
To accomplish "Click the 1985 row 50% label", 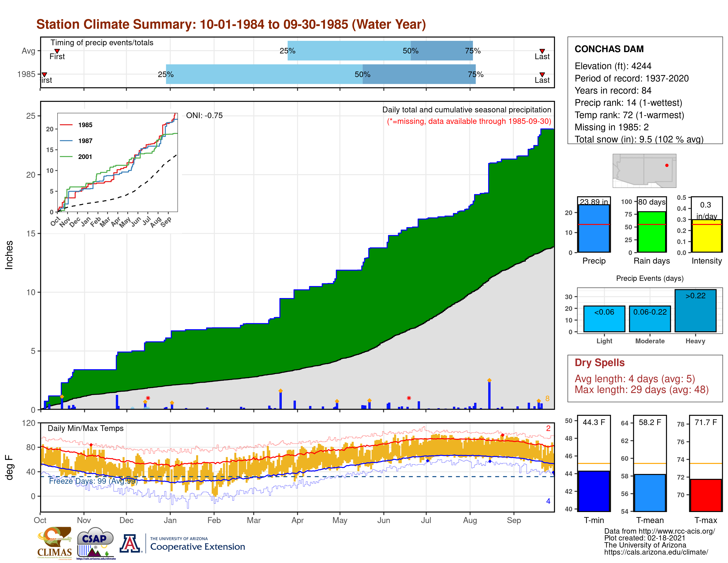I will [x=363, y=74].
